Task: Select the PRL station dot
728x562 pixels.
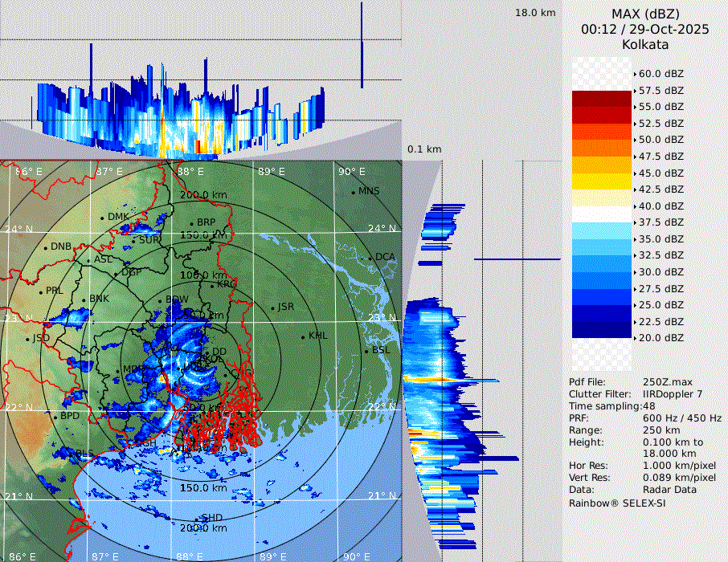Action: 40,291
